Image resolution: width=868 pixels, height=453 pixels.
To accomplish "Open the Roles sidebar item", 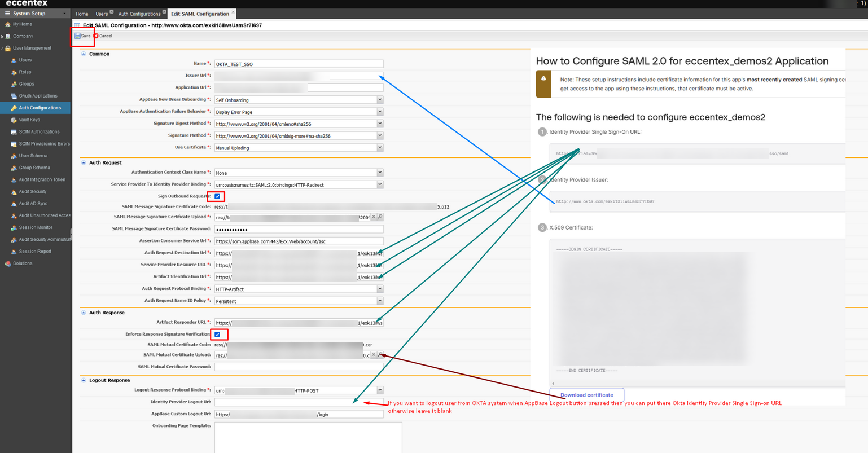I will [x=25, y=72].
